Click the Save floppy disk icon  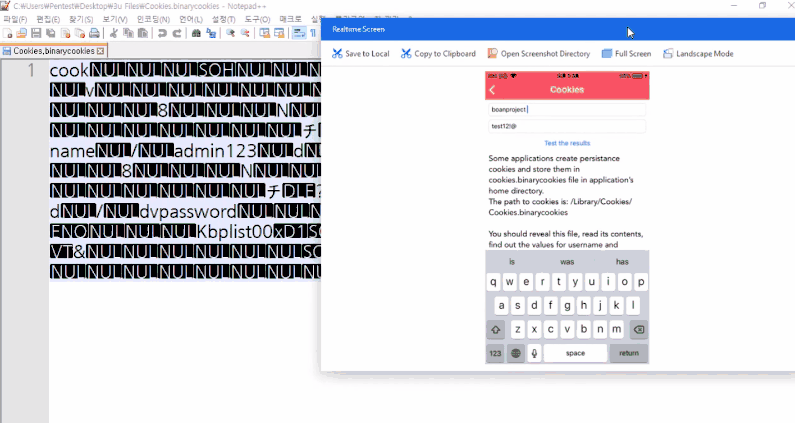(36, 33)
